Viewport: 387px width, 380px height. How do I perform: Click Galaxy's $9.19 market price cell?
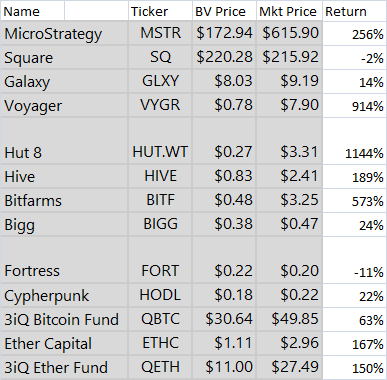click(x=289, y=81)
